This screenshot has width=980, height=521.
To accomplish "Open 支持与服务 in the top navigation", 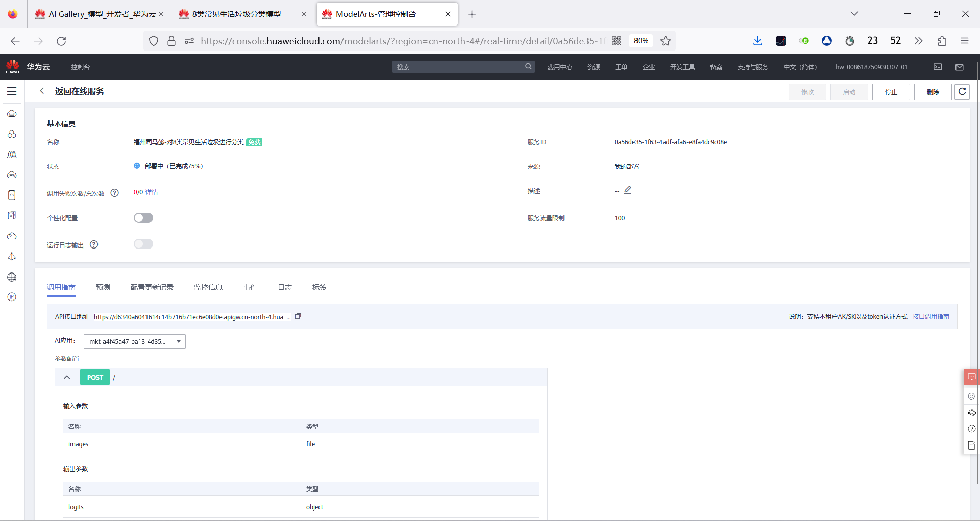I will [753, 67].
